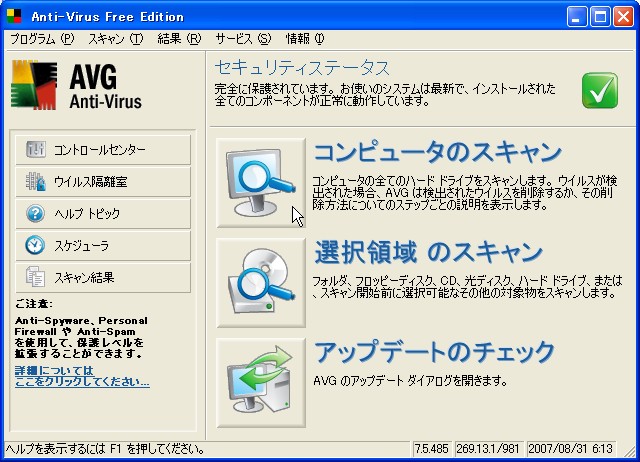This screenshot has height=462, width=640.
Task: Check for updates via green arrows icon
Action: click(261, 383)
